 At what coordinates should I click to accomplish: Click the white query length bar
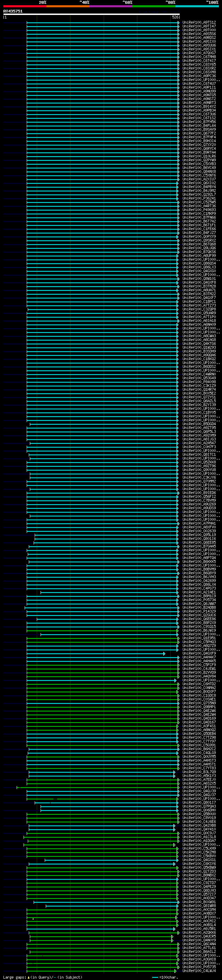pos(92,14)
